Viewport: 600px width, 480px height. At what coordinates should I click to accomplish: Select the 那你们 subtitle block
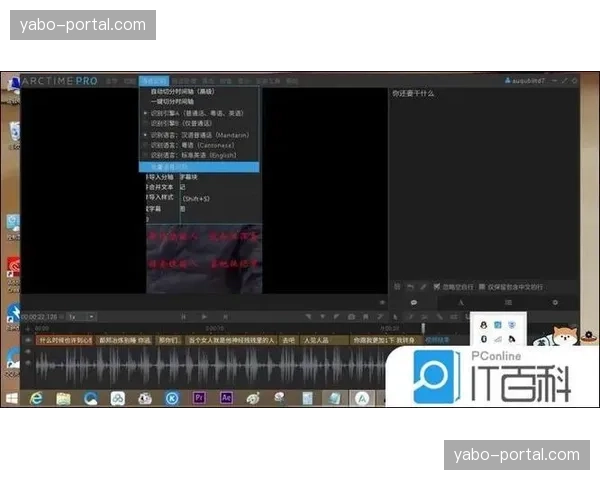point(169,340)
